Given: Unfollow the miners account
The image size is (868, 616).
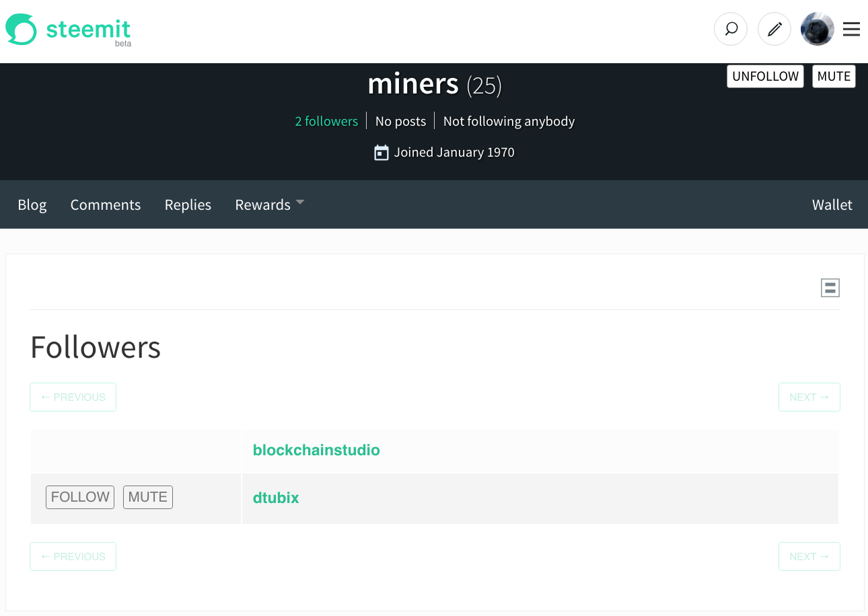Looking at the screenshot, I should coord(766,76).
